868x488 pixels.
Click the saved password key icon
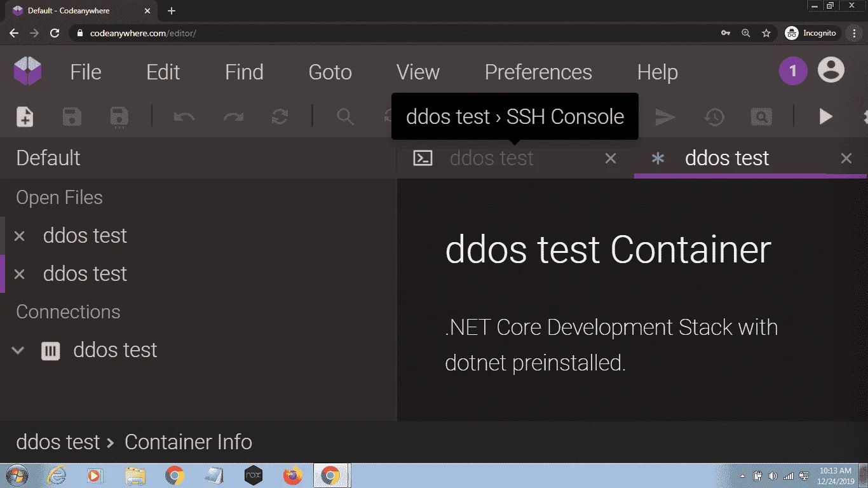726,33
